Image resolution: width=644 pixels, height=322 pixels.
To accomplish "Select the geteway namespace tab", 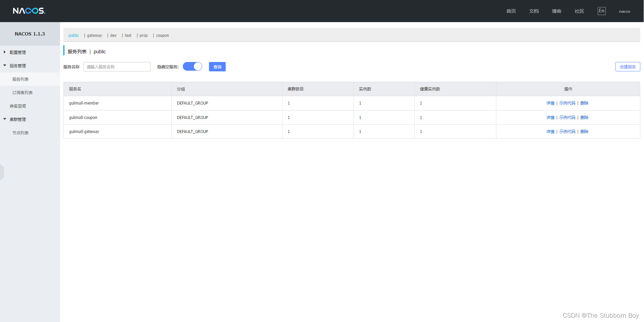I will [95, 36].
